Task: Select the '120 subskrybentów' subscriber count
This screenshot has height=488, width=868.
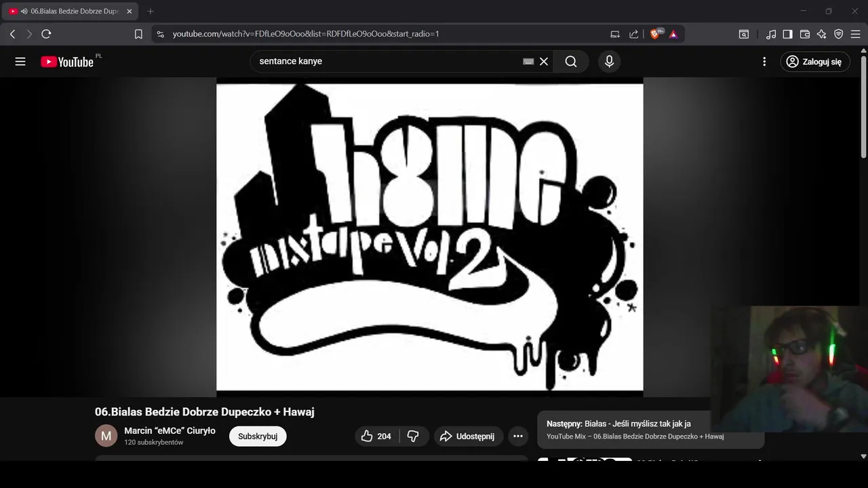Action: click(154, 443)
